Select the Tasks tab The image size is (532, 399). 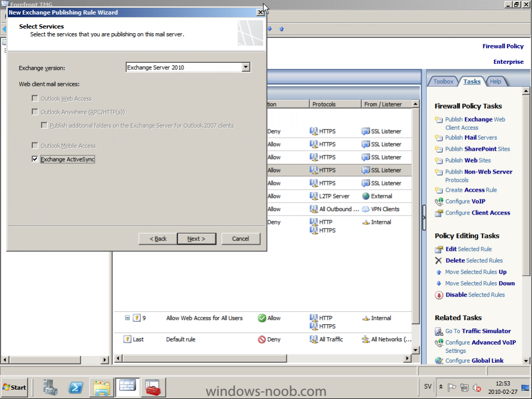point(472,82)
